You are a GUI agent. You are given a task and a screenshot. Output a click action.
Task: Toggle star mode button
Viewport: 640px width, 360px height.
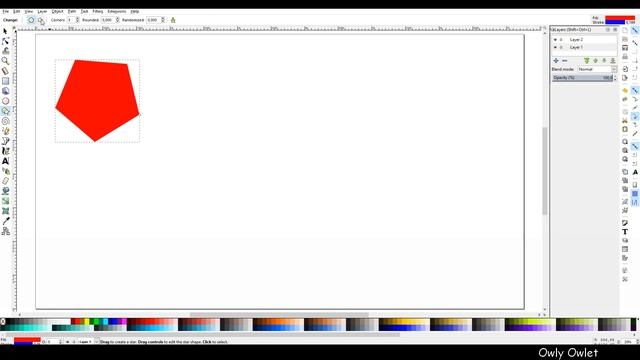click(x=41, y=20)
